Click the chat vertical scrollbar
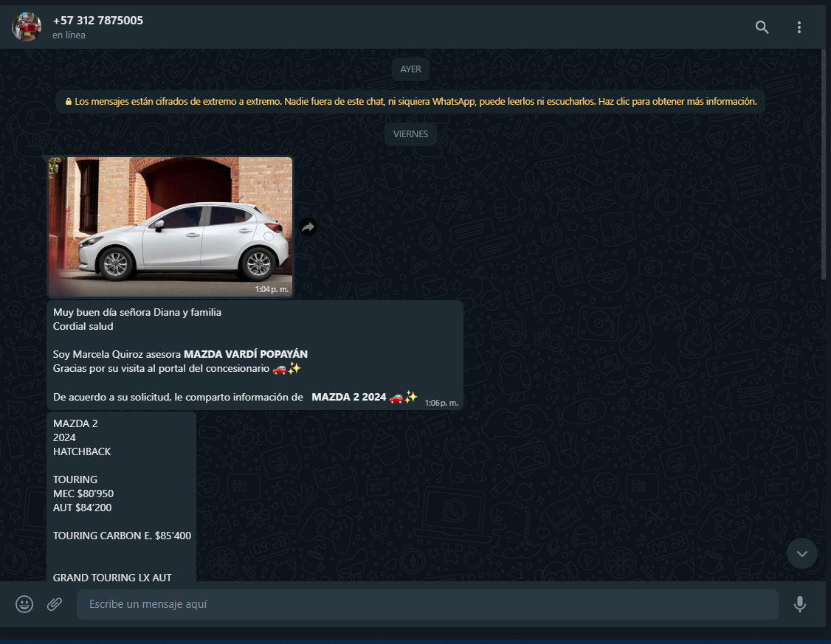 [x=823, y=165]
